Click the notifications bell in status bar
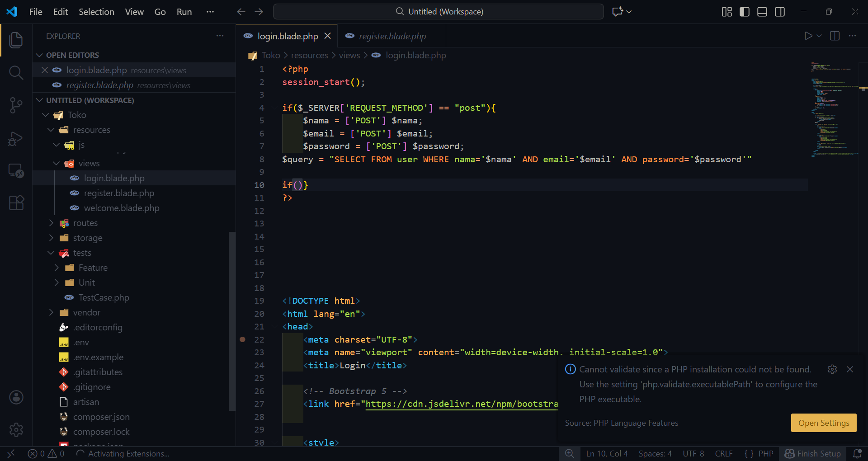 pos(857,453)
